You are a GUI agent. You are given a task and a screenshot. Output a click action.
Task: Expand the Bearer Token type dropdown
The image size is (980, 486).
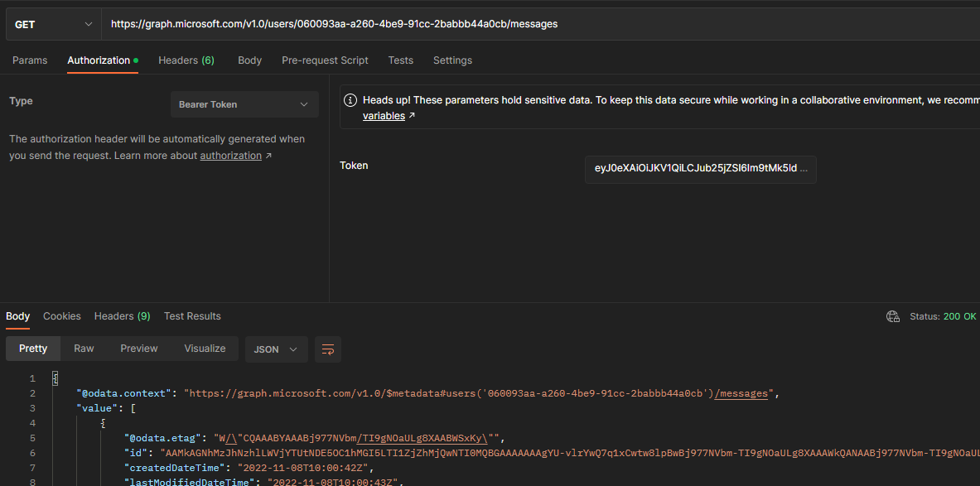(244, 104)
